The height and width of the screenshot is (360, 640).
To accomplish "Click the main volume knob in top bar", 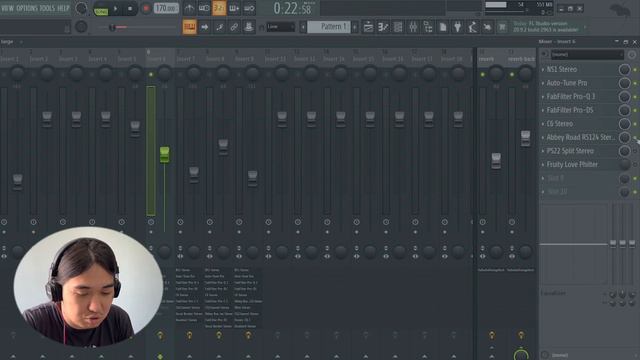I will (81, 8).
